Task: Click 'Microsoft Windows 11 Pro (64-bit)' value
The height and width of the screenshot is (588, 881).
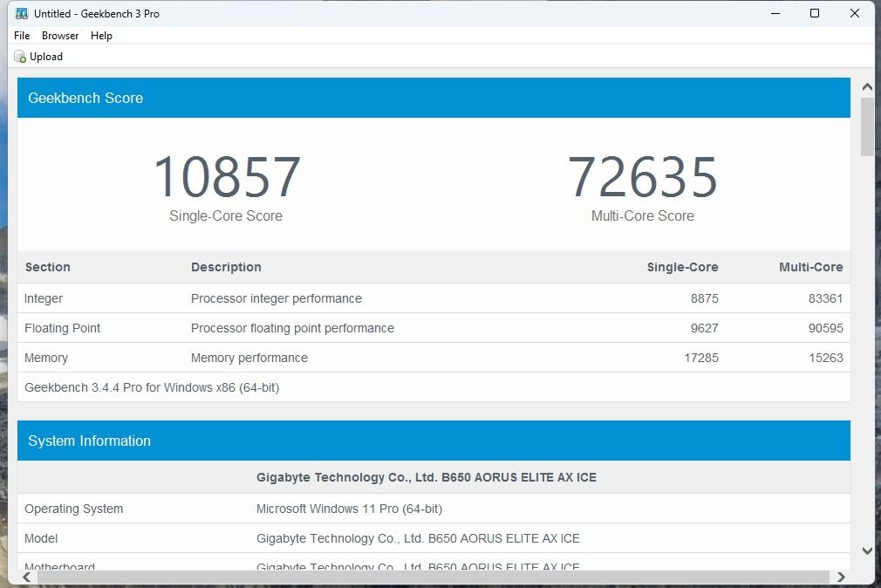Action: (x=349, y=509)
